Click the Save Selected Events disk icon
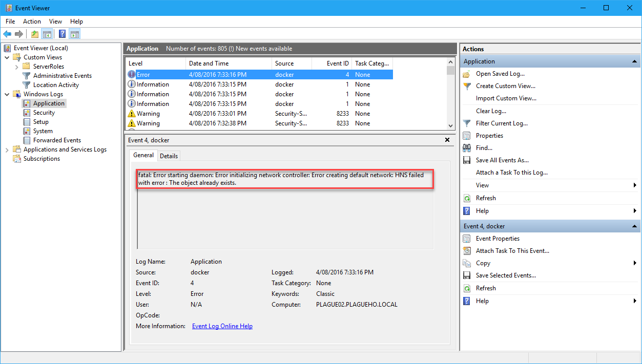 click(x=467, y=275)
